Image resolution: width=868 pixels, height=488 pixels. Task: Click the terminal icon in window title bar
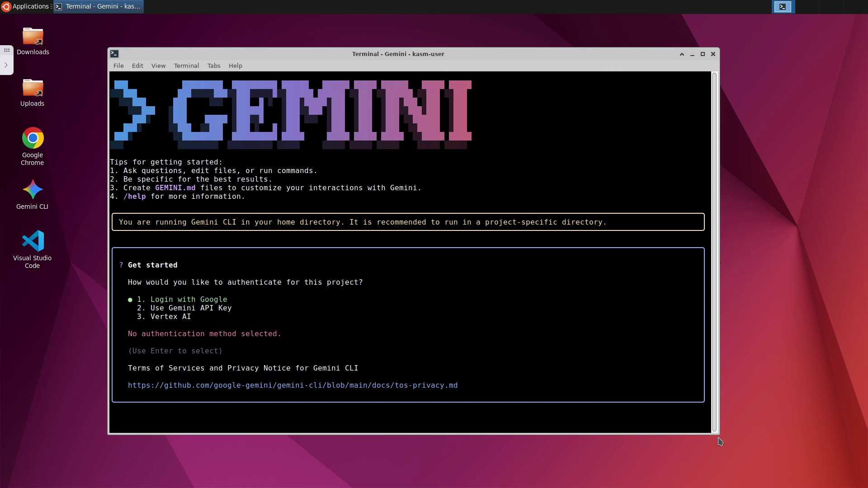pos(114,54)
